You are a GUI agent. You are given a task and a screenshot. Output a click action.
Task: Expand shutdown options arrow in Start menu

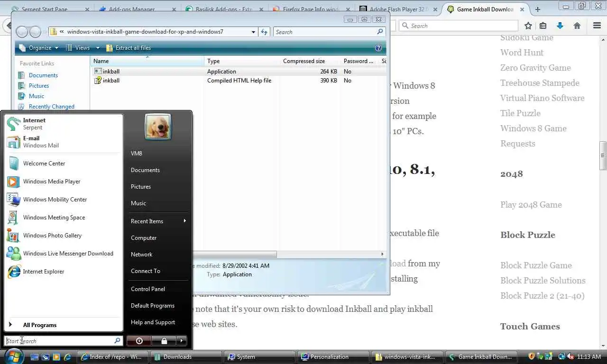pyautogui.click(x=182, y=341)
